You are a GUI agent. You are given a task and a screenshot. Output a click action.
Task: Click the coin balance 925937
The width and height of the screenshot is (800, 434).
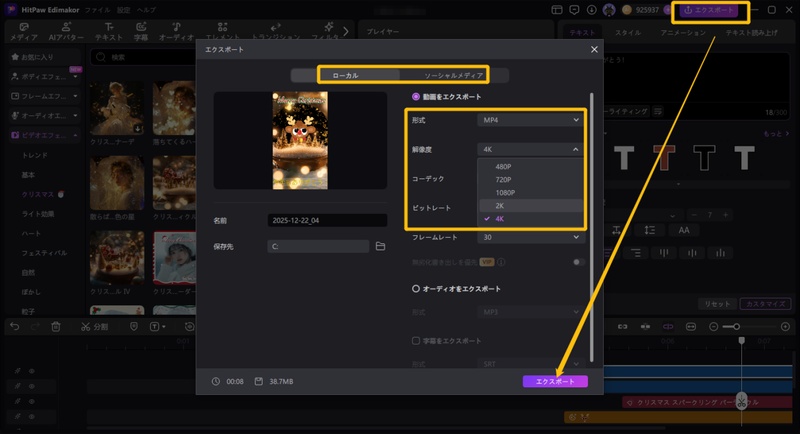641,10
